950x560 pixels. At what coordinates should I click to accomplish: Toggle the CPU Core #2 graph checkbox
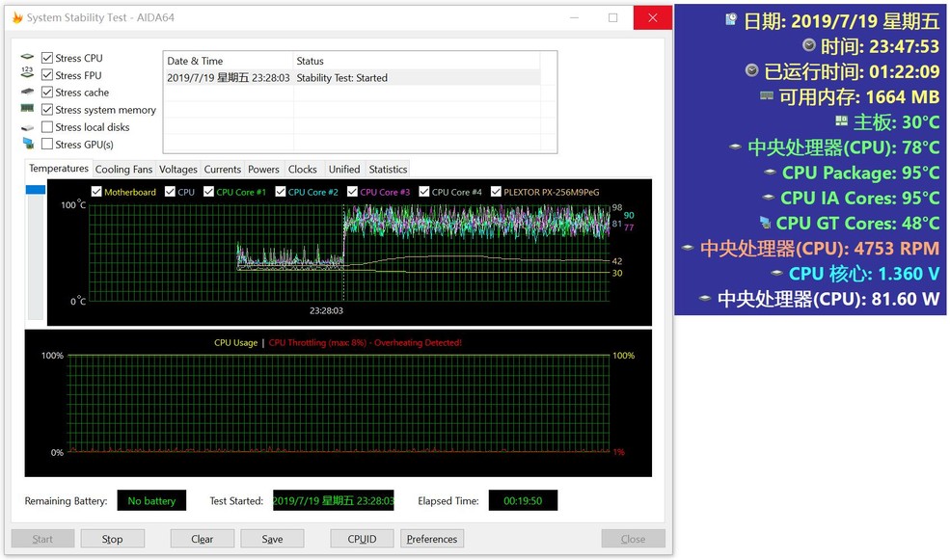(280, 191)
